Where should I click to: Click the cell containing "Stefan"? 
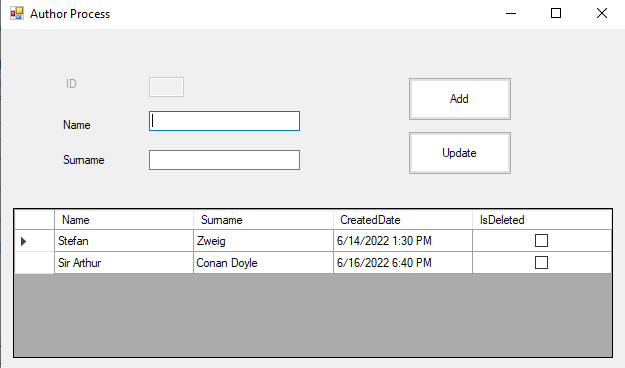click(x=124, y=241)
